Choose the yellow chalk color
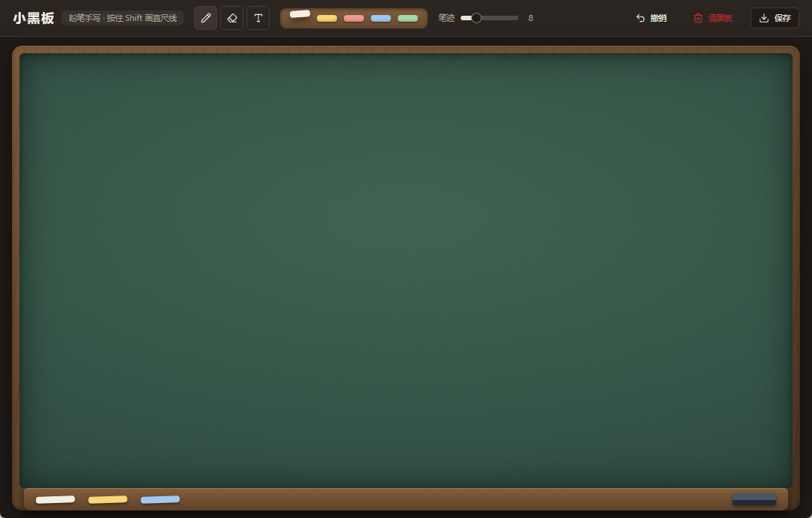The image size is (812, 518). (x=327, y=18)
